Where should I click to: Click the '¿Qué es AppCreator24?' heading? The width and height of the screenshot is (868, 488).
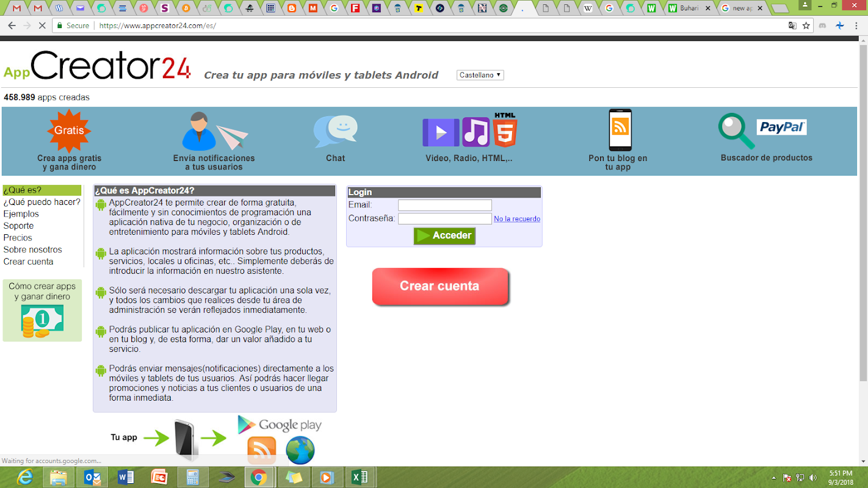pyautogui.click(x=214, y=191)
